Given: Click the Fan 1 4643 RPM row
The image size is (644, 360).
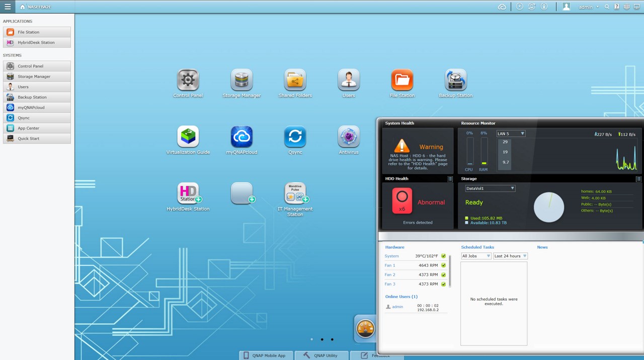Looking at the screenshot, I should pyautogui.click(x=416, y=265).
